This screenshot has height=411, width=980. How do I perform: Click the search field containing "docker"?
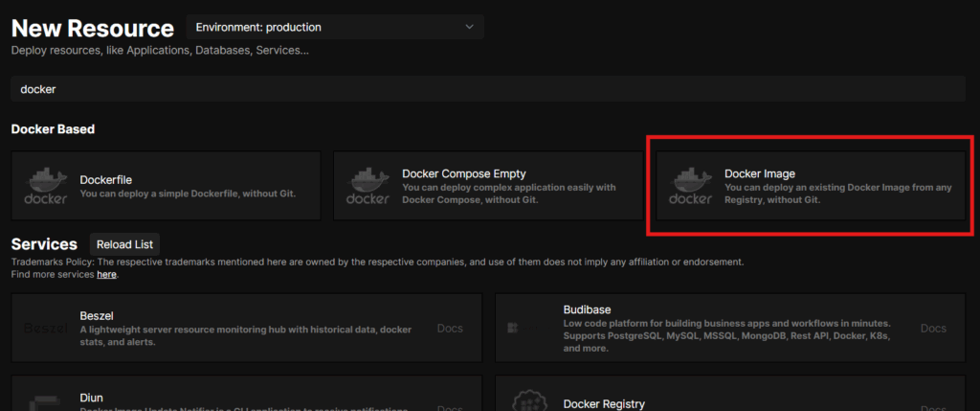point(488,89)
